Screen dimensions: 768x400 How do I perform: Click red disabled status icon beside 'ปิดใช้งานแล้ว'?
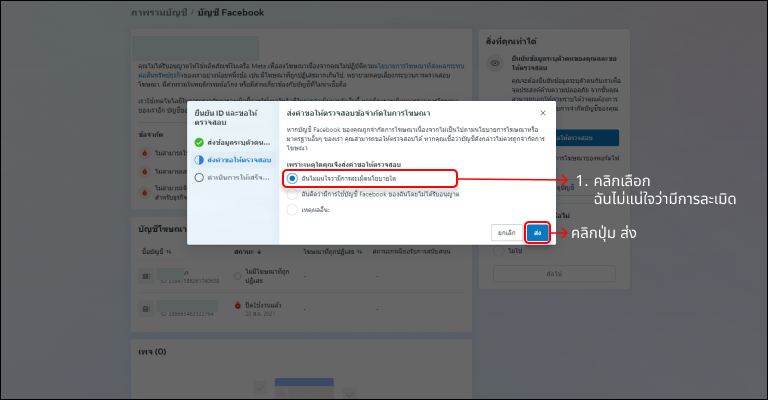pos(238,305)
